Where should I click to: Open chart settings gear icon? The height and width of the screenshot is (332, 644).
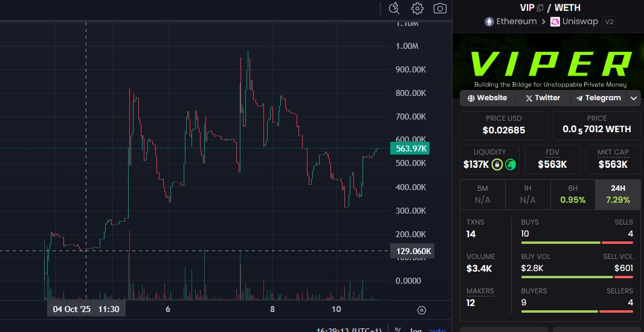[x=417, y=8]
